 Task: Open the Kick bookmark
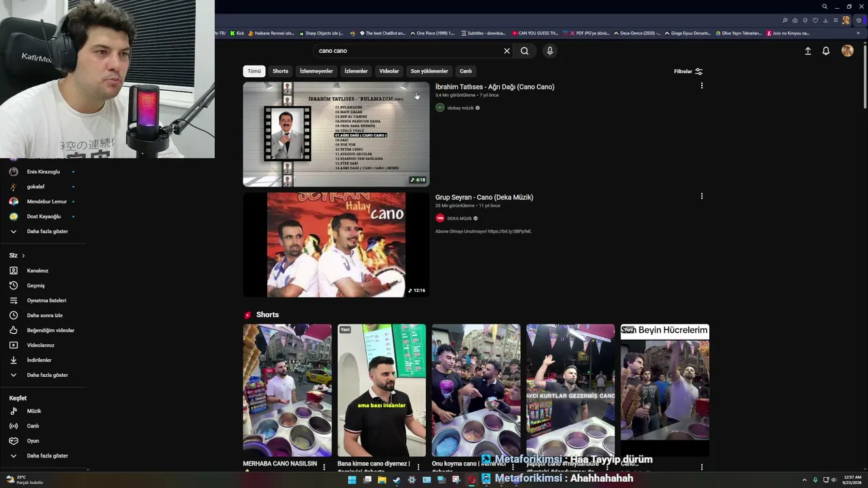point(237,33)
